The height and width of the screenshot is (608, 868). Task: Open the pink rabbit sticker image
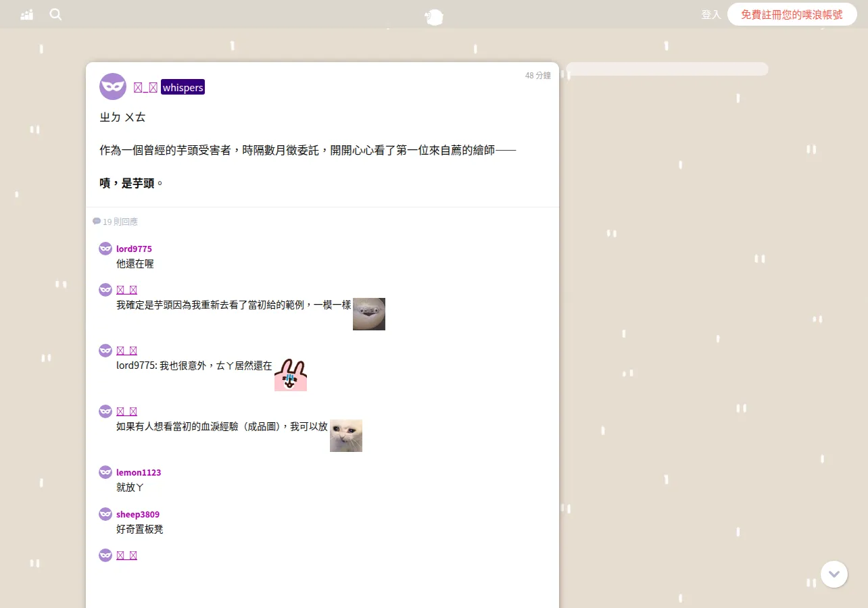pos(291,375)
